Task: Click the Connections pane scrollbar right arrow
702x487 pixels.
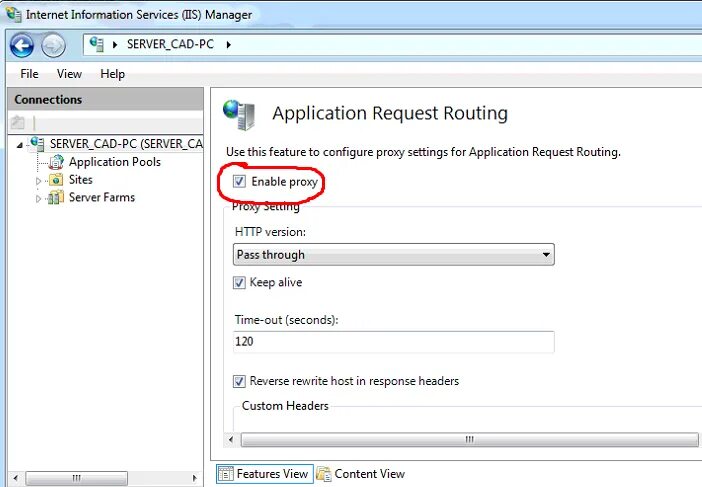Action: pyautogui.click(x=194, y=478)
